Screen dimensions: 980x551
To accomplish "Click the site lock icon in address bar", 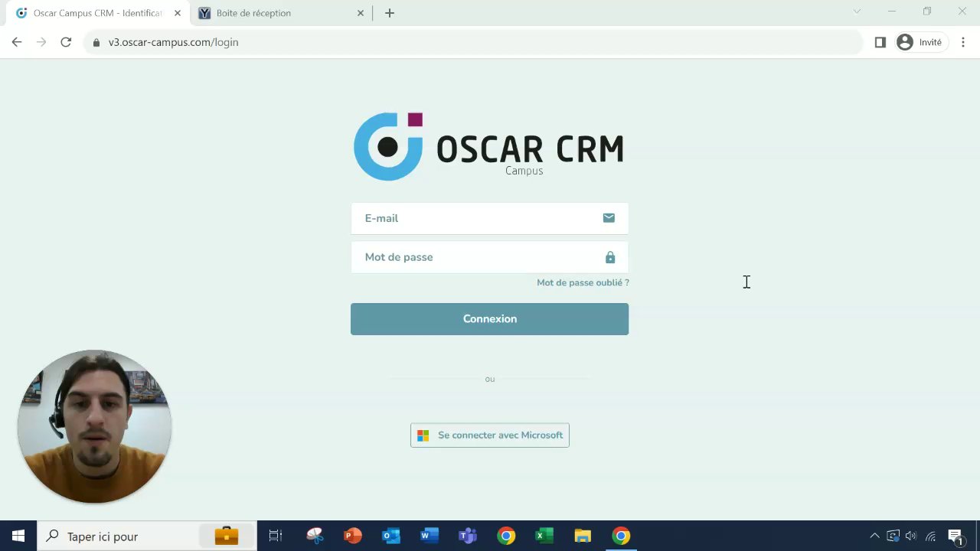I will (96, 43).
